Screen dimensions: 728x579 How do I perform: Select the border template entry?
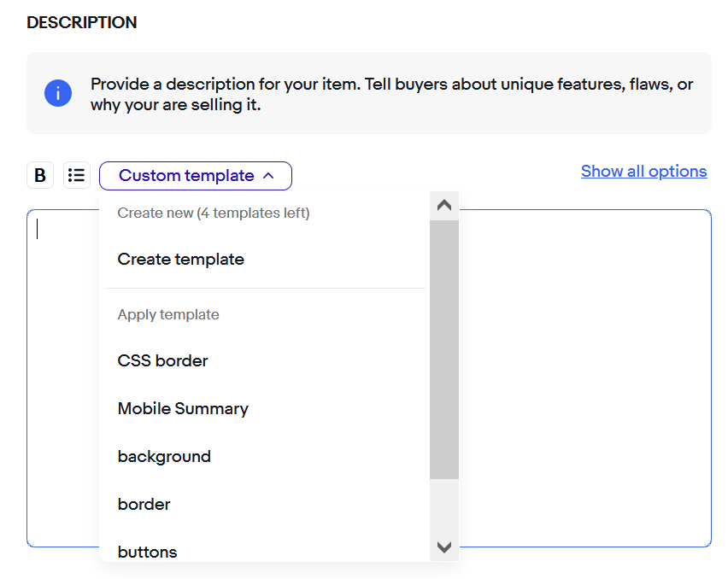pos(144,505)
